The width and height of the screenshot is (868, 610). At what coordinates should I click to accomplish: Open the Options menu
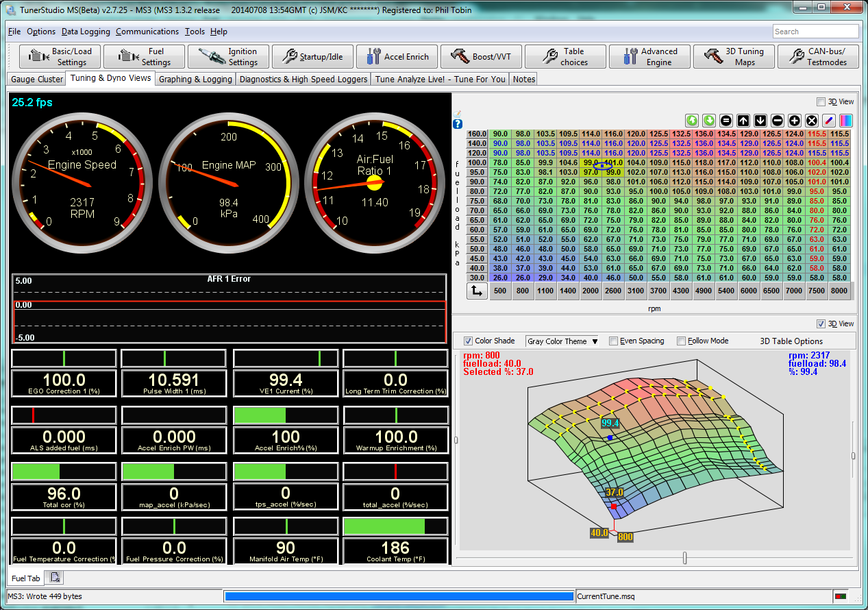(x=41, y=32)
